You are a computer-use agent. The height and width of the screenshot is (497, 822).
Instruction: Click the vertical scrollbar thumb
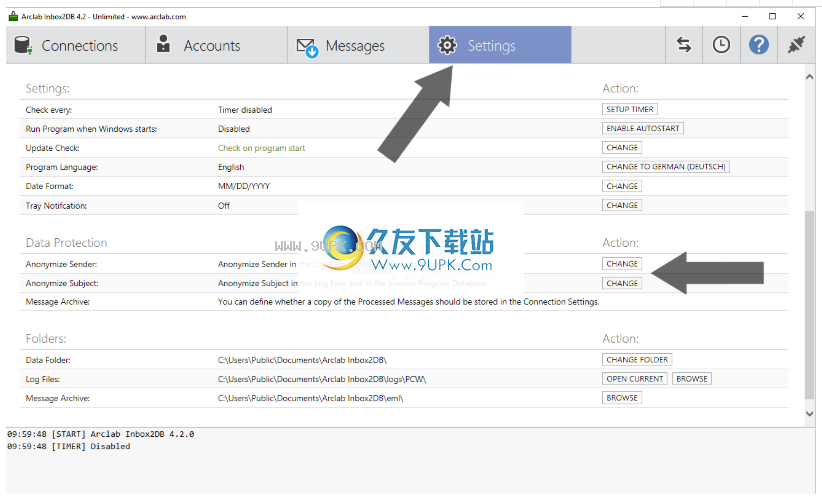click(809, 304)
